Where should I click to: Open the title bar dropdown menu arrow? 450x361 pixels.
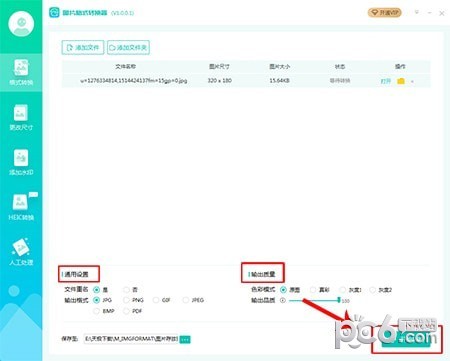417,13
